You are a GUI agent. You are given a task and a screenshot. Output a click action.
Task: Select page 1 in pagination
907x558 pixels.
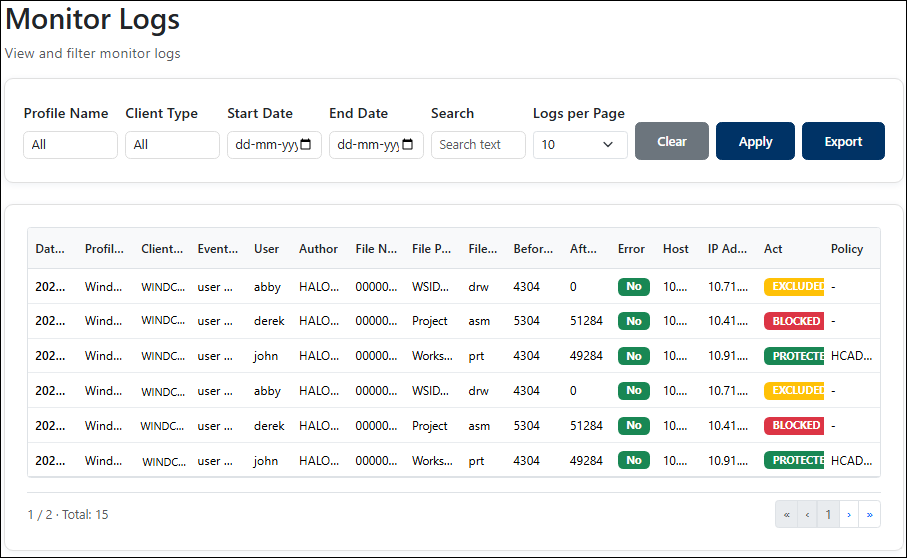(828, 514)
